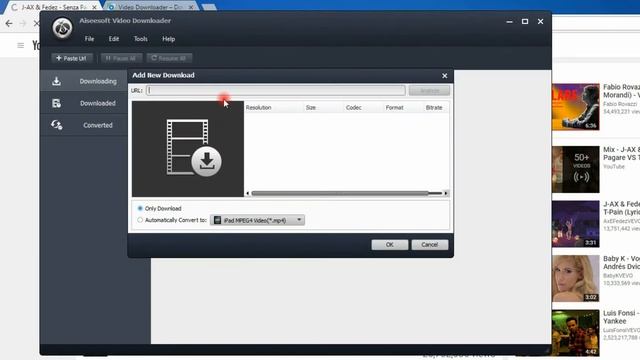The height and width of the screenshot is (360, 640).
Task: Close the Aiseesoft Video Downloader window
Action: click(x=540, y=22)
